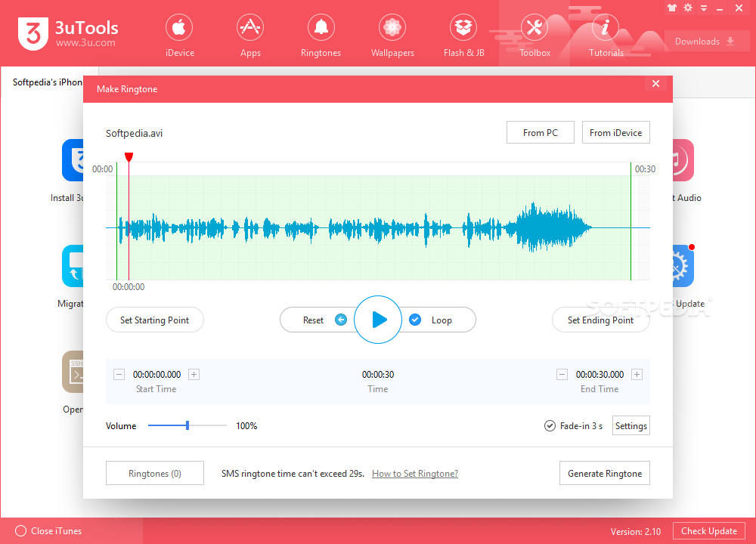This screenshot has height=544, width=756.
Task: Open the Tutorials section
Action: pyautogui.click(x=606, y=36)
